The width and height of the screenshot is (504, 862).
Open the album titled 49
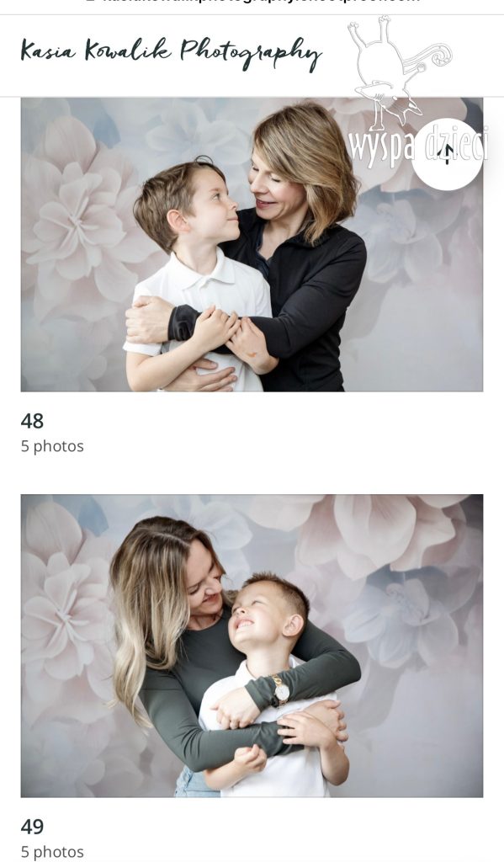[x=32, y=827]
